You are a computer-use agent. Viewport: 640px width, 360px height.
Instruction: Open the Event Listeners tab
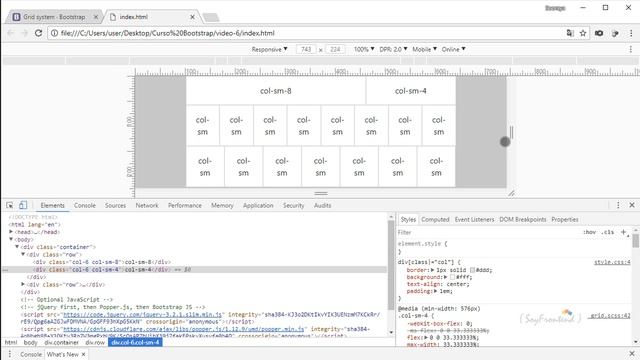(x=474, y=220)
